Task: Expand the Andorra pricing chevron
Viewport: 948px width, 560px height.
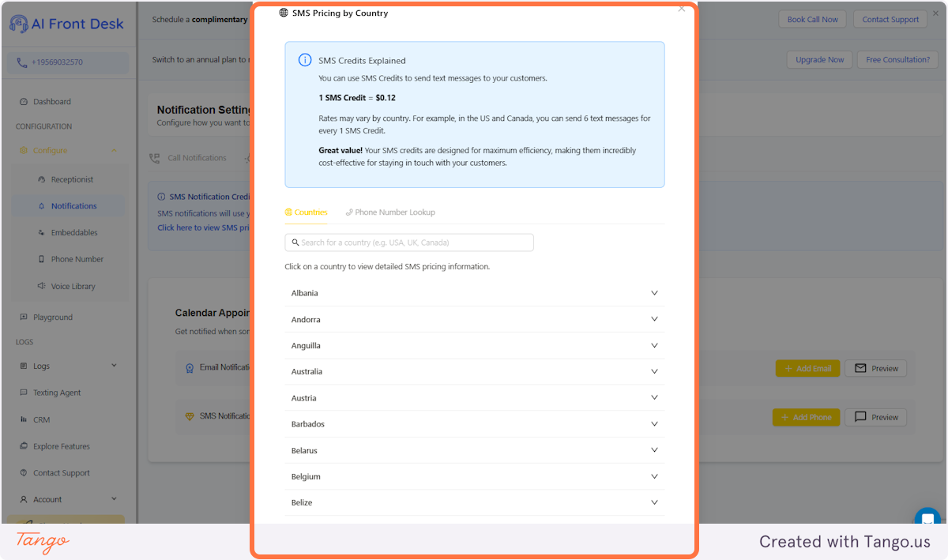Action: 654,319
